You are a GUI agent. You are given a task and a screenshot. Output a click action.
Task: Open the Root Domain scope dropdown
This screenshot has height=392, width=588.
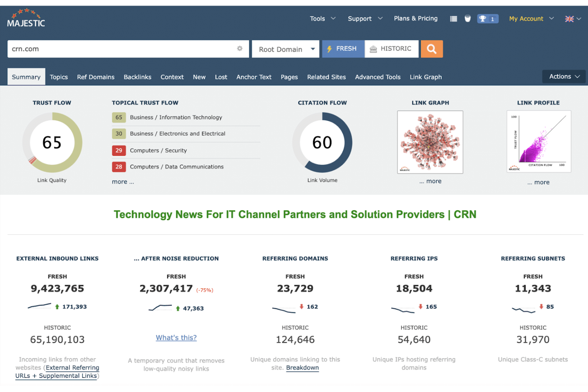point(286,49)
